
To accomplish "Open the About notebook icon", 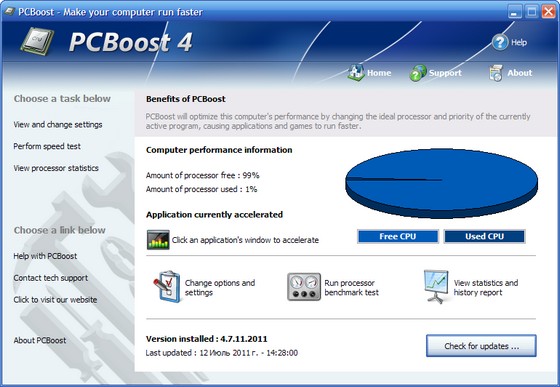I will (x=496, y=73).
